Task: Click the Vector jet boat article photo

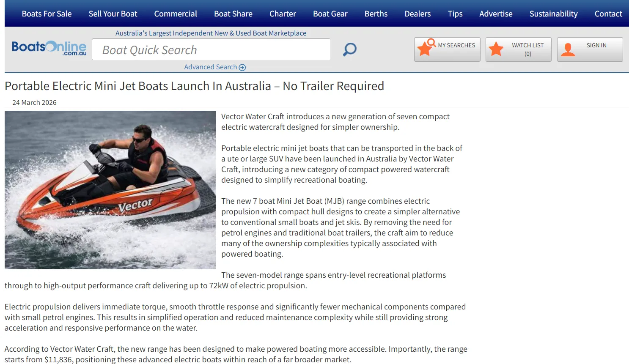Action: (x=110, y=189)
